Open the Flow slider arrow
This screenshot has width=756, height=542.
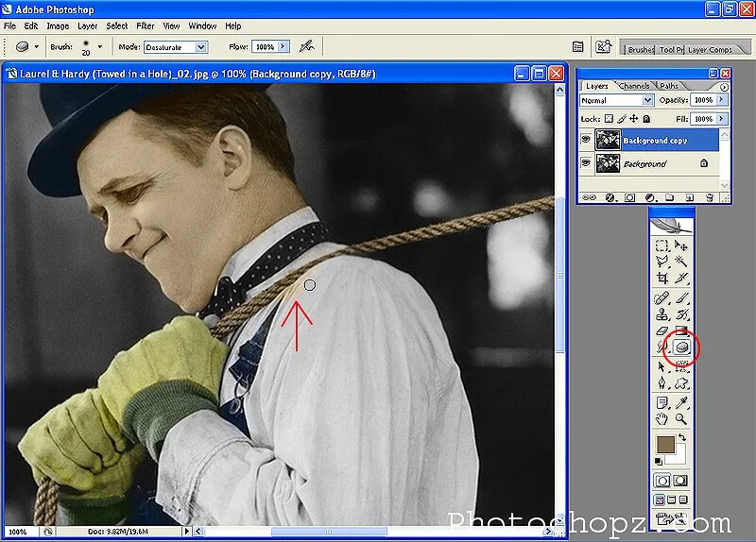coord(283,46)
